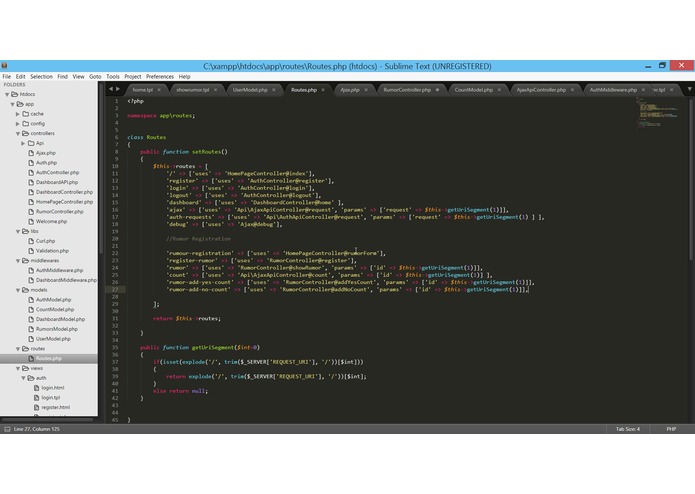Open AuthController.php in the sidebar
Screen dimensions: 695x494
pyautogui.click(x=58, y=172)
